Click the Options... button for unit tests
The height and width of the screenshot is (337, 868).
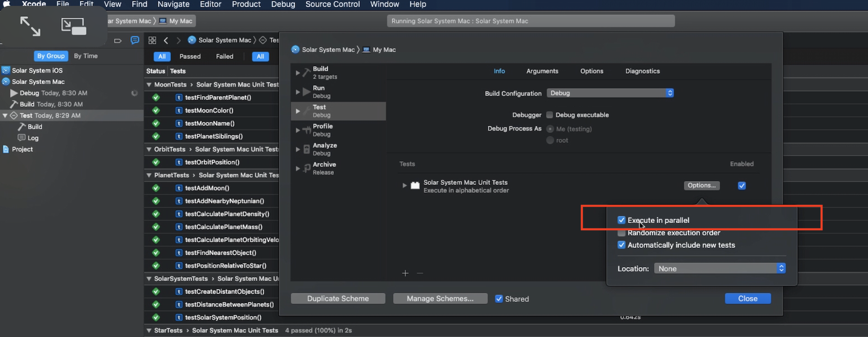(x=701, y=186)
